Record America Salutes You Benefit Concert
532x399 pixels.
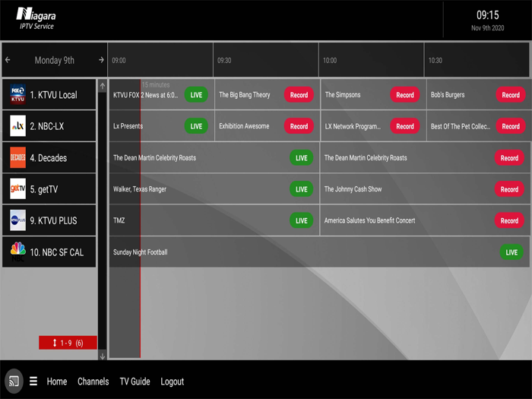(x=509, y=220)
